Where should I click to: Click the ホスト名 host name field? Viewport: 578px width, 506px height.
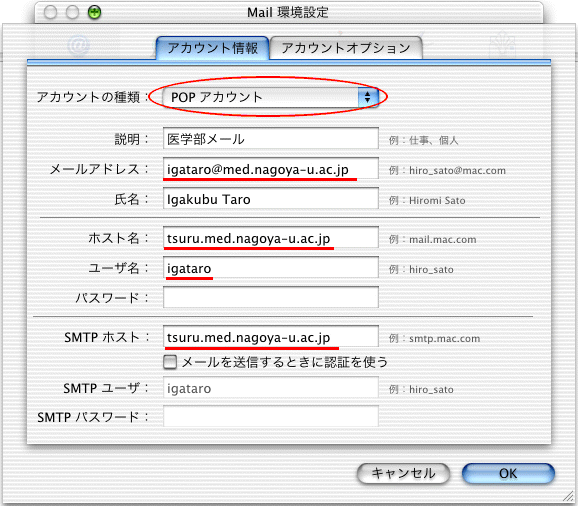click(271, 237)
